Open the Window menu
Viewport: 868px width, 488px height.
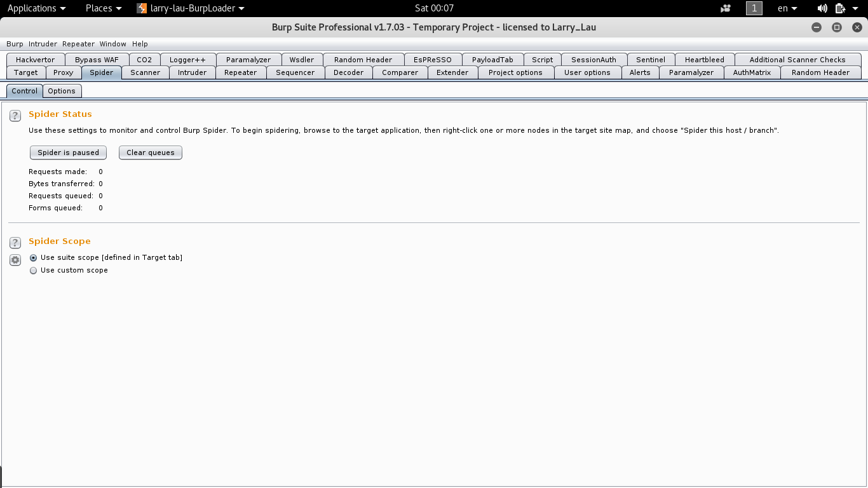tap(112, 44)
